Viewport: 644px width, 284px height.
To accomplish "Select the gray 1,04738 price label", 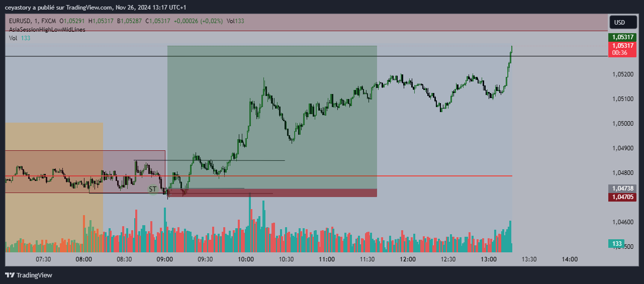I will pyautogui.click(x=622, y=188).
